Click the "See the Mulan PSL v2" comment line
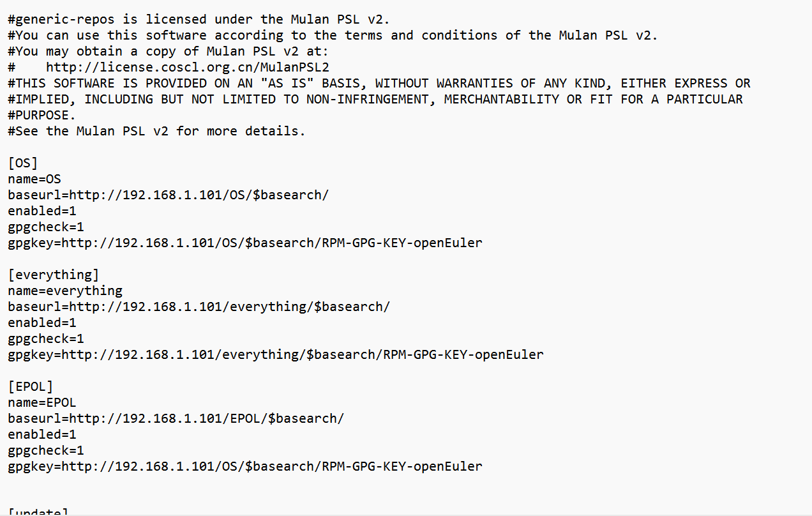Viewport: 812px width, 516px height. tap(156, 131)
